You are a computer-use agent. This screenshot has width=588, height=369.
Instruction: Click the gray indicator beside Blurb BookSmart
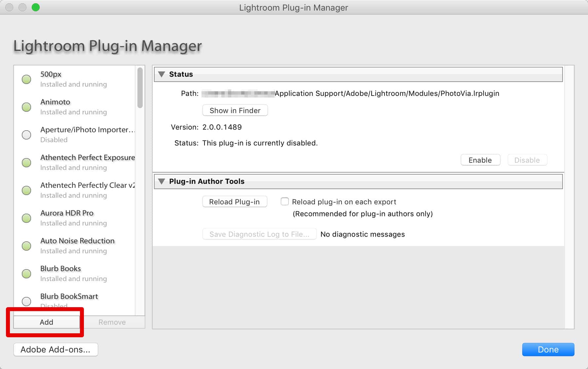(x=26, y=302)
